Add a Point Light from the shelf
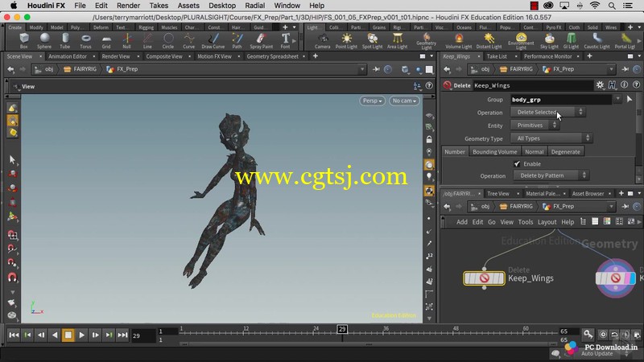The height and width of the screenshot is (362, 644). pos(346,41)
